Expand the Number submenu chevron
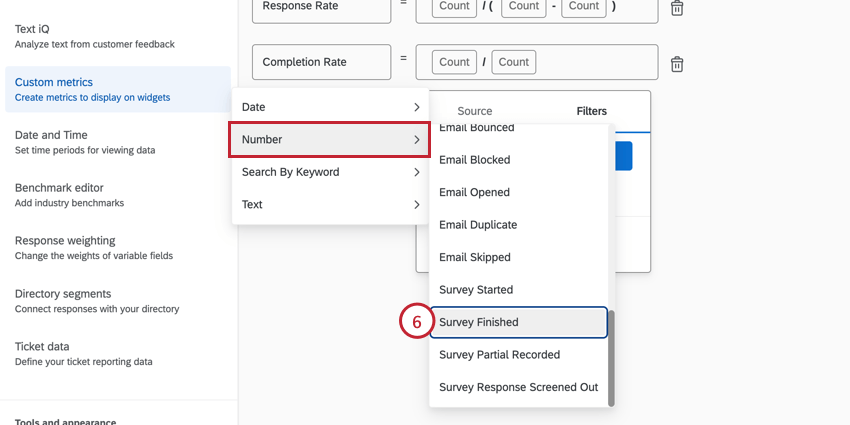This screenshot has height=425, width=850. pyautogui.click(x=416, y=139)
